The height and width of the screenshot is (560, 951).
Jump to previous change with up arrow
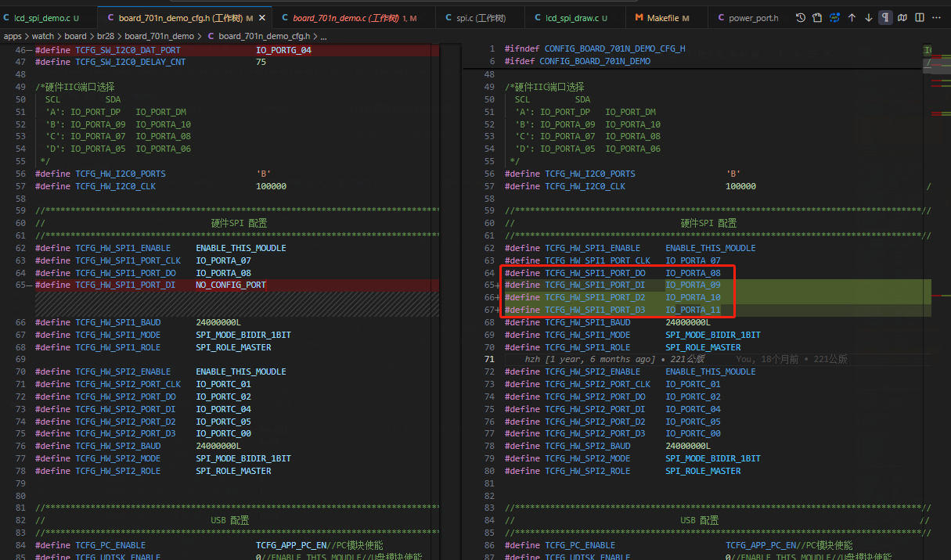[x=852, y=18]
